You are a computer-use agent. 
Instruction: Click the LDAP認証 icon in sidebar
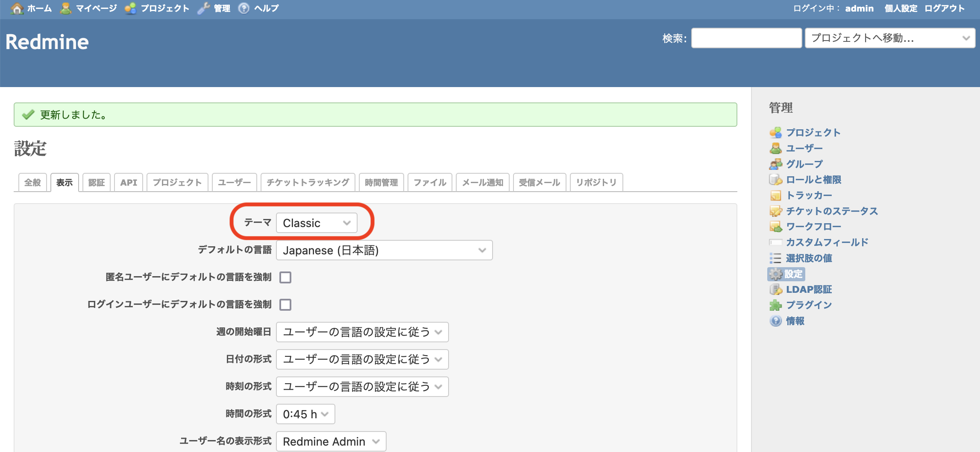775,289
